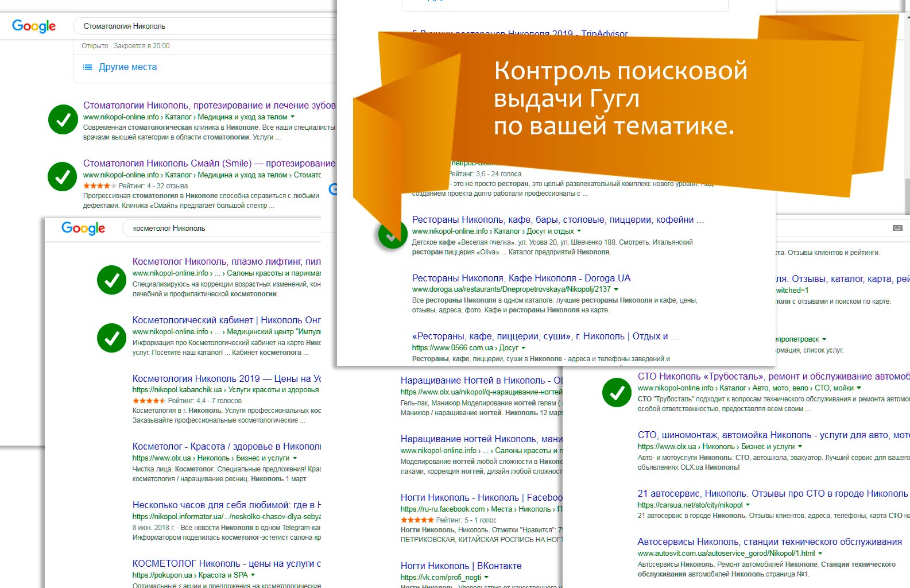910x588 pixels.
Task: Open result Косметологический кабинет | Никополь
Action: [226, 320]
